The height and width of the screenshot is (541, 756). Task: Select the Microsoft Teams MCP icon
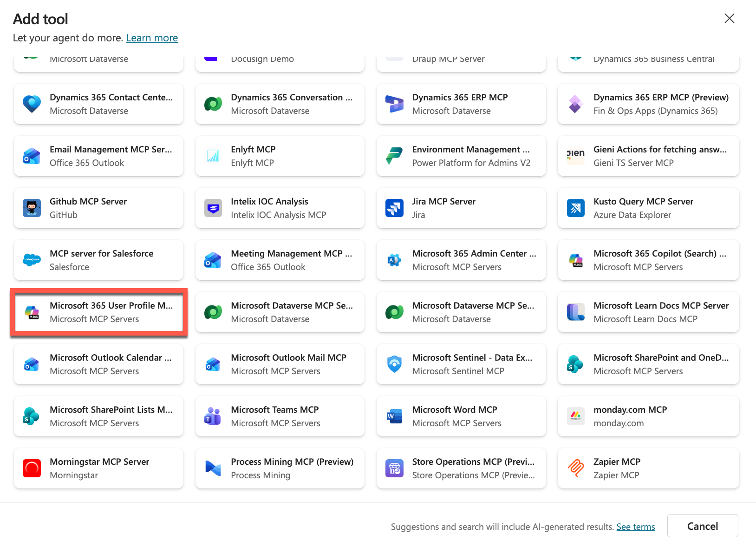click(212, 416)
